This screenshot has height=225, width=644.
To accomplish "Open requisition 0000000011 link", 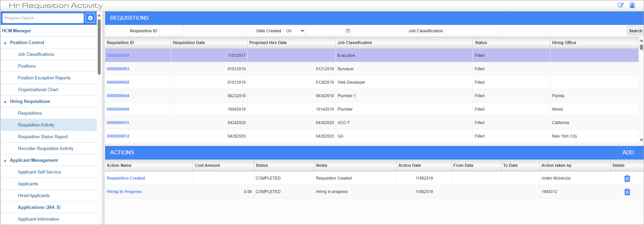I will 118,123.
